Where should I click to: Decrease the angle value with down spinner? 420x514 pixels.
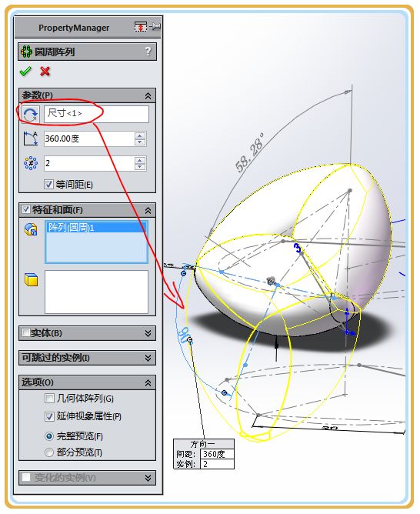pos(140,142)
